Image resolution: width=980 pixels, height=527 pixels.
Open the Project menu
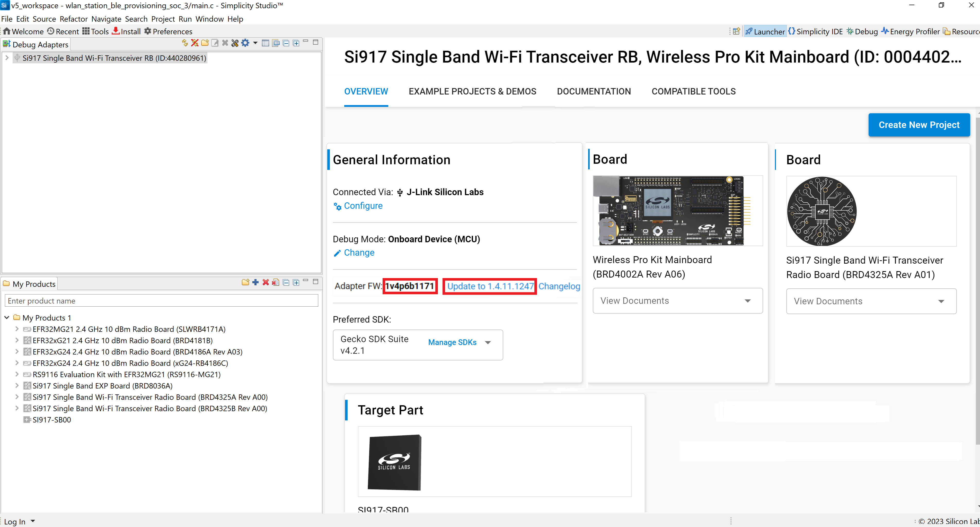[x=163, y=19]
